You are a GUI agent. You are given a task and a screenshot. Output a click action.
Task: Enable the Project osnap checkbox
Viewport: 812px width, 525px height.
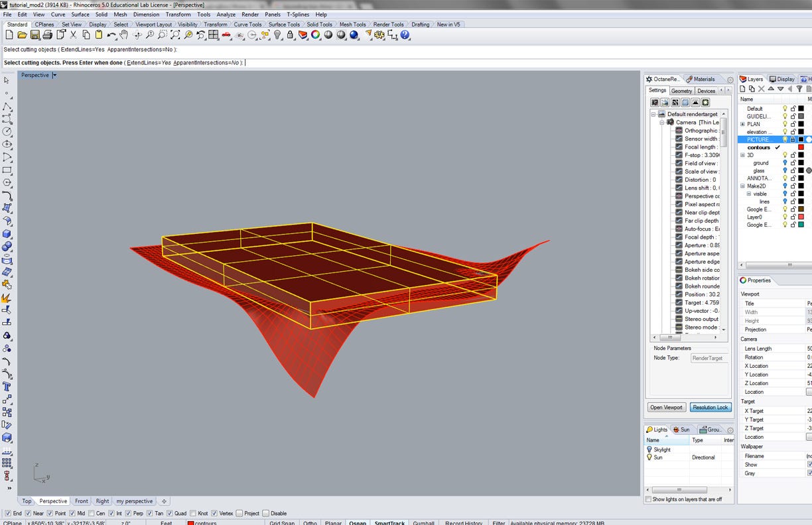pyautogui.click(x=239, y=514)
